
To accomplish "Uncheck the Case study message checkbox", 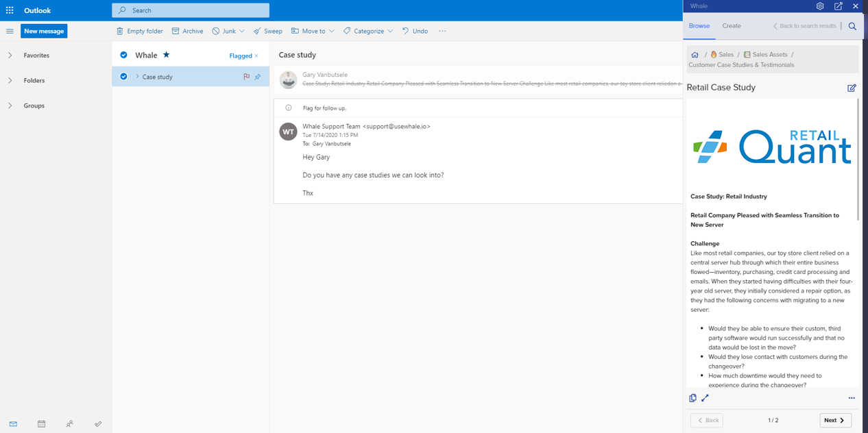I will click(x=123, y=77).
